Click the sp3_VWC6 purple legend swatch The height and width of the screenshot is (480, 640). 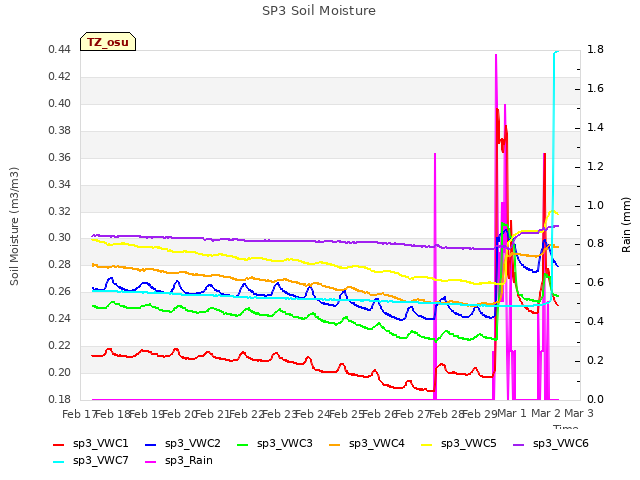[x=518, y=445]
